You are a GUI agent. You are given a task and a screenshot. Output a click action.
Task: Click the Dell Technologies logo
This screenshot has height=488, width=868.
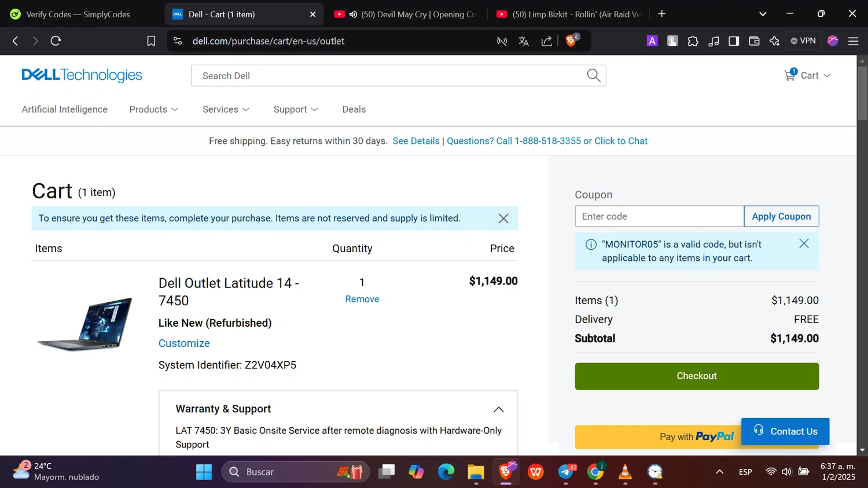coord(82,75)
